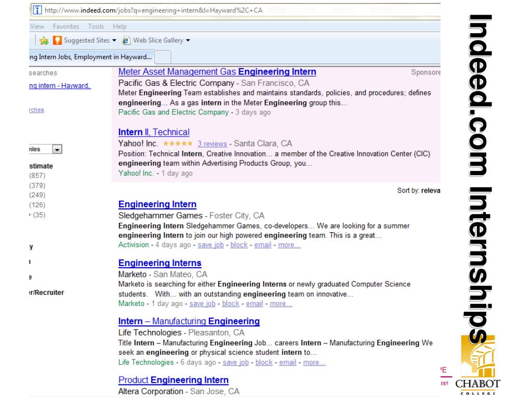Click the green Pacific Gas and Electric Company source
532x399 pixels.
174,112
